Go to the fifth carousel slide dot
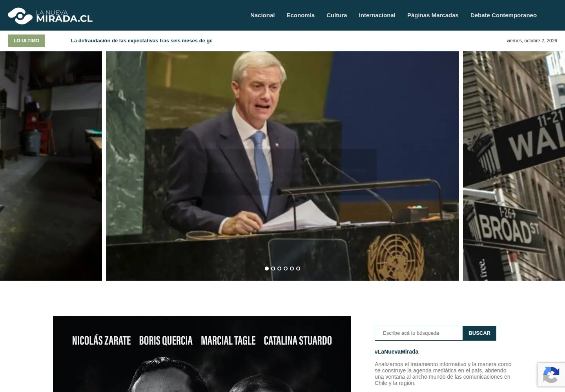The width and height of the screenshot is (565, 392). 292,269
